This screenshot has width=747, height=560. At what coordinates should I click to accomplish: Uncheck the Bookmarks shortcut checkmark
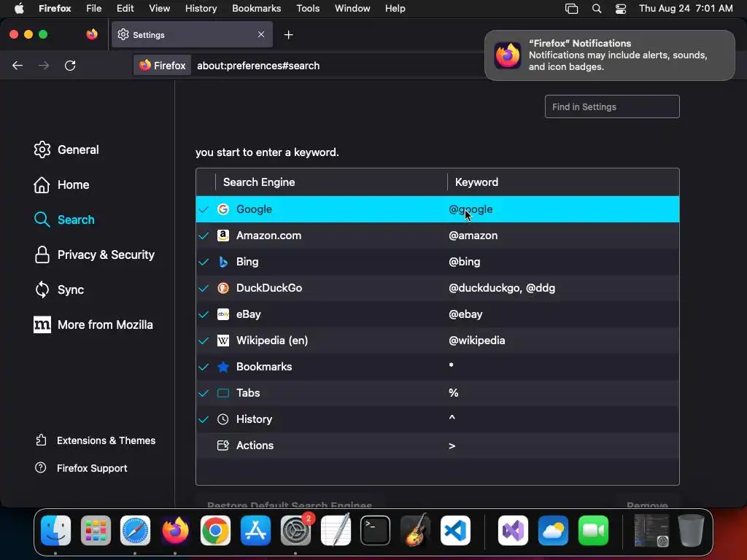(204, 366)
